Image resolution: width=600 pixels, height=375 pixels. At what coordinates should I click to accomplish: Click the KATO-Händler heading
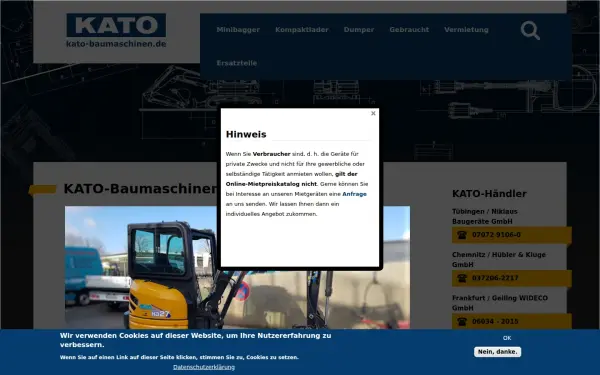[x=489, y=194]
